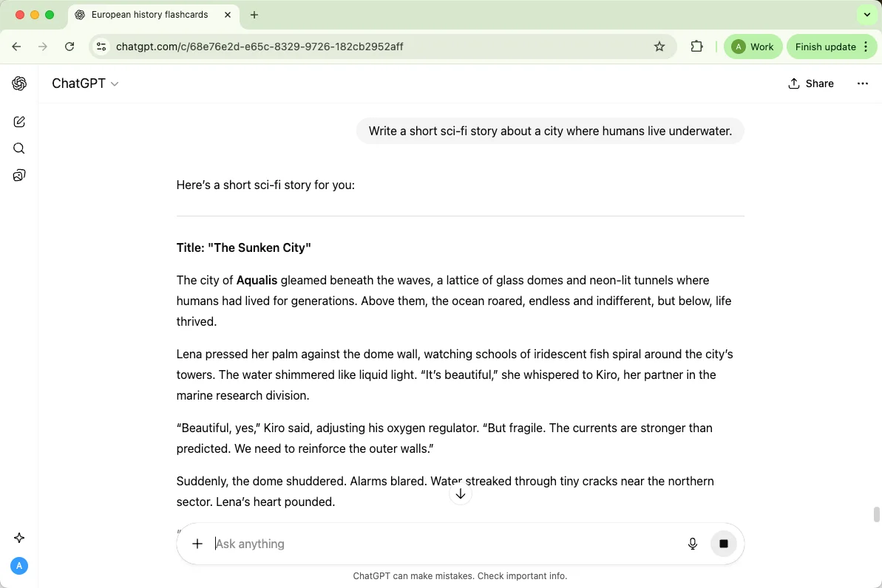Click the ChatGPT logo in sidebar
The height and width of the screenshot is (588, 882).
click(19, 83)
